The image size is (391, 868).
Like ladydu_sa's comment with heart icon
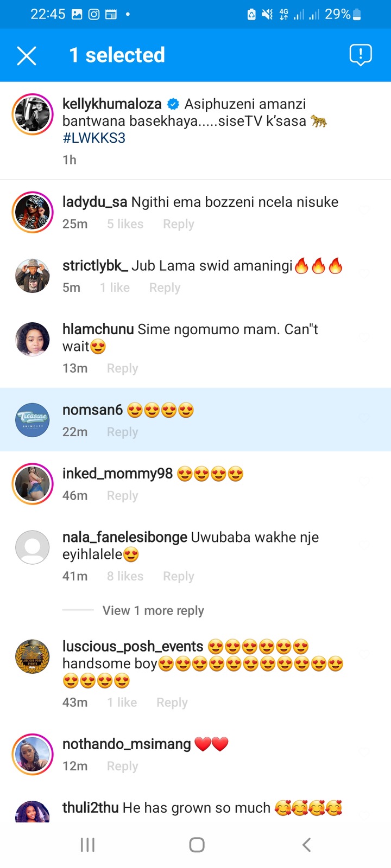pyautogui.click(x=364, y=210)
